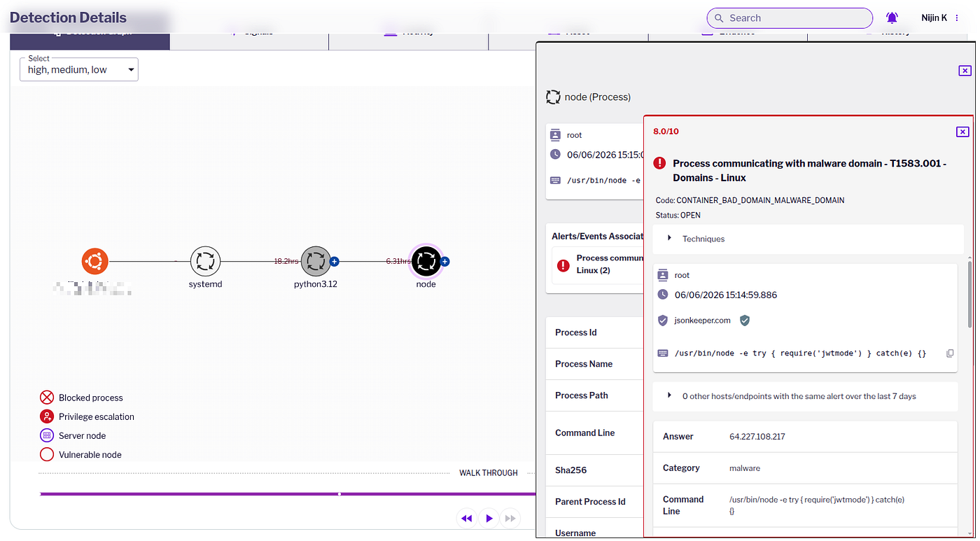Click the 6.31hrs edge label
Image resolution: width=980 pixels, height=541 pixels.
coord(398,261)
